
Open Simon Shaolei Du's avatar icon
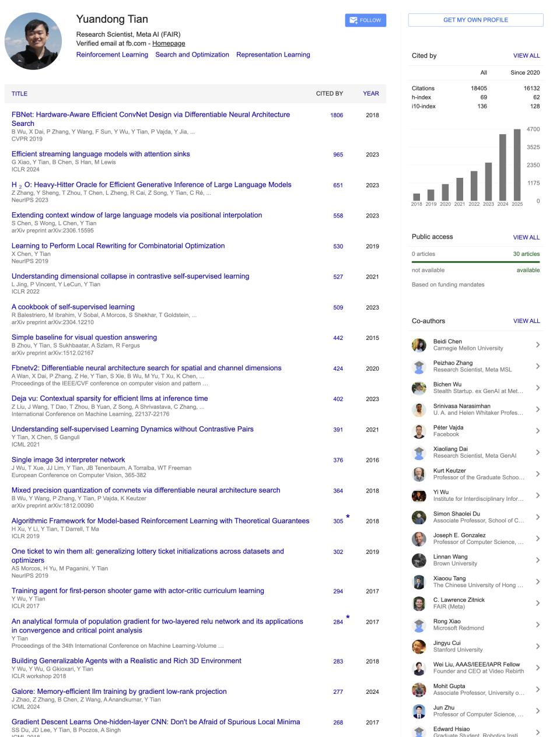point(419,518)
